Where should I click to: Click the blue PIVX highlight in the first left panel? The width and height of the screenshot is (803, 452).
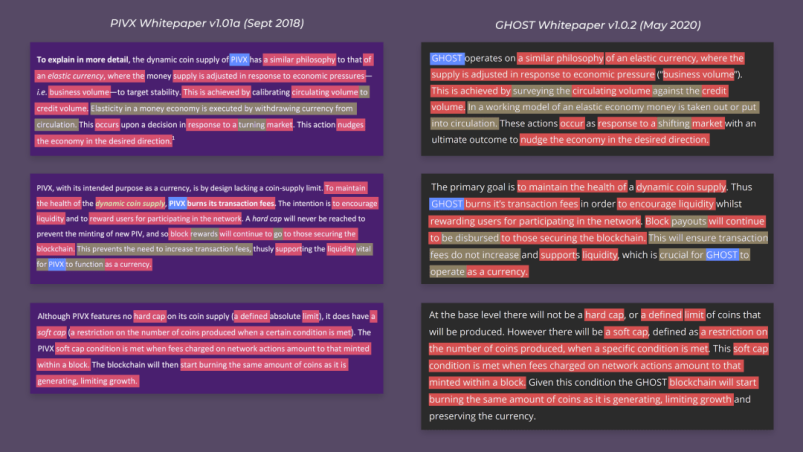coord(239,59)
